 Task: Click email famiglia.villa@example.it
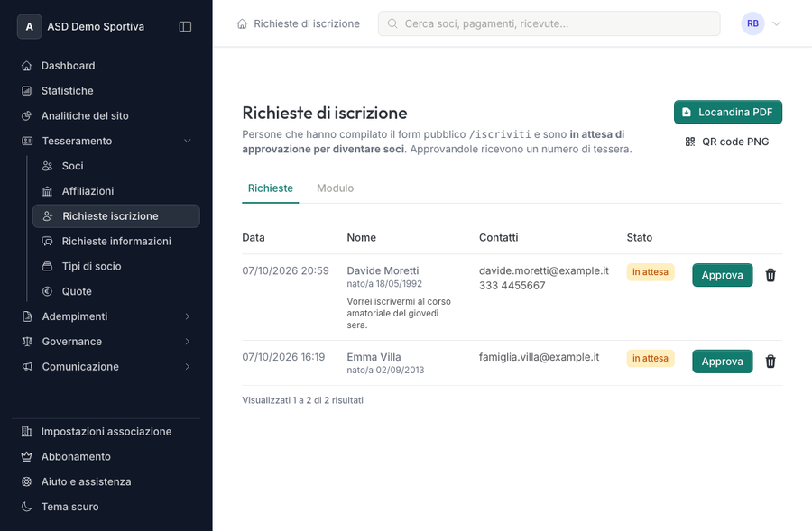click(x=540, y=357)
